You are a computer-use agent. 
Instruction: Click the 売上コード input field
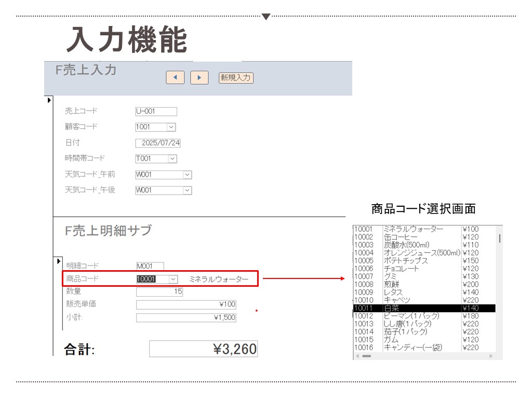[156, 111]
